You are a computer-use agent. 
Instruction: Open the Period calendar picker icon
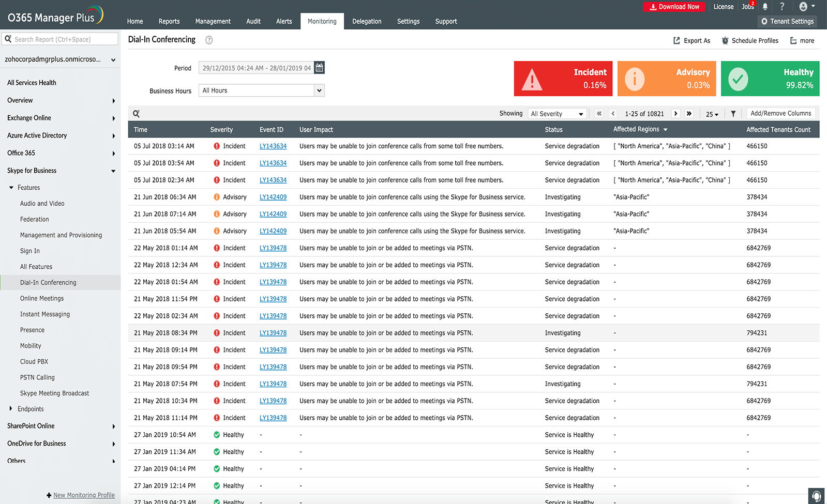pos(320,68)
